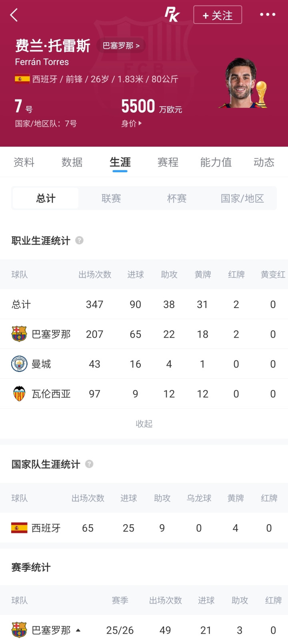Tap the Manchester City crest icon

coord(19,364)
